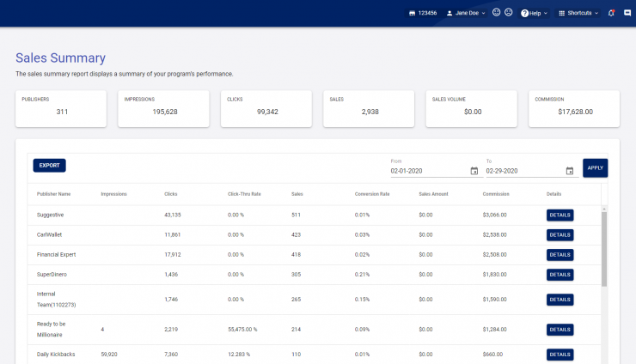Sort by Commission column header

tap(496, 194)
